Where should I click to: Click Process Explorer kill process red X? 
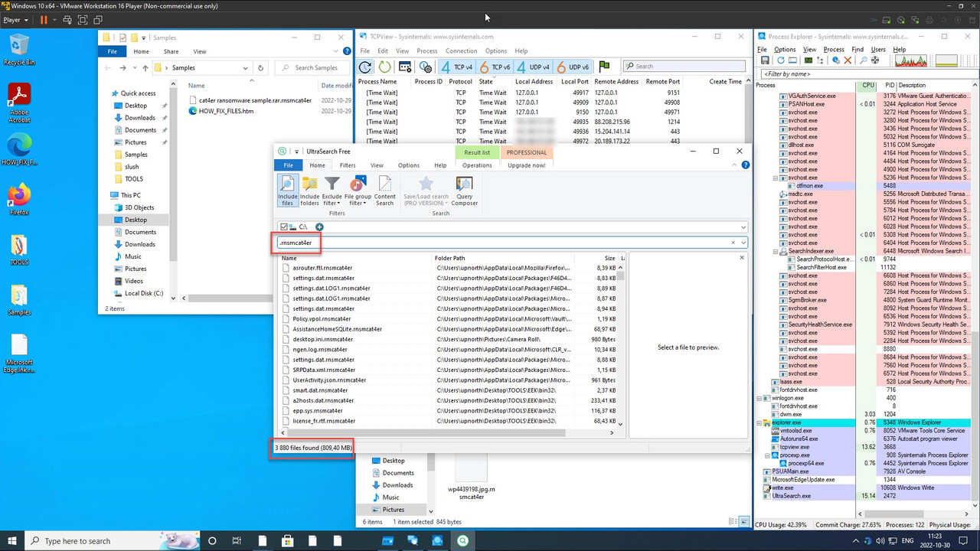[848, 60]
